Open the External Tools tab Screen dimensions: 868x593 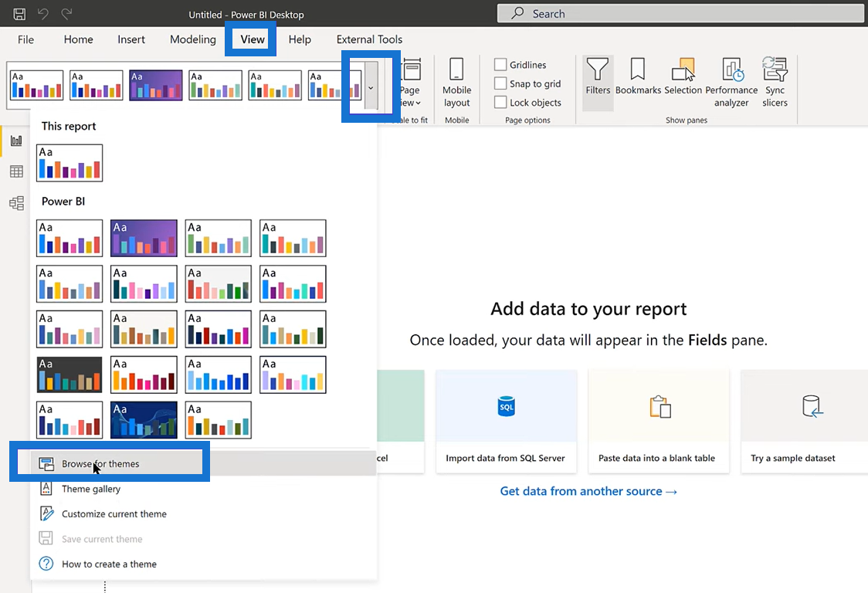pos(369,39)
